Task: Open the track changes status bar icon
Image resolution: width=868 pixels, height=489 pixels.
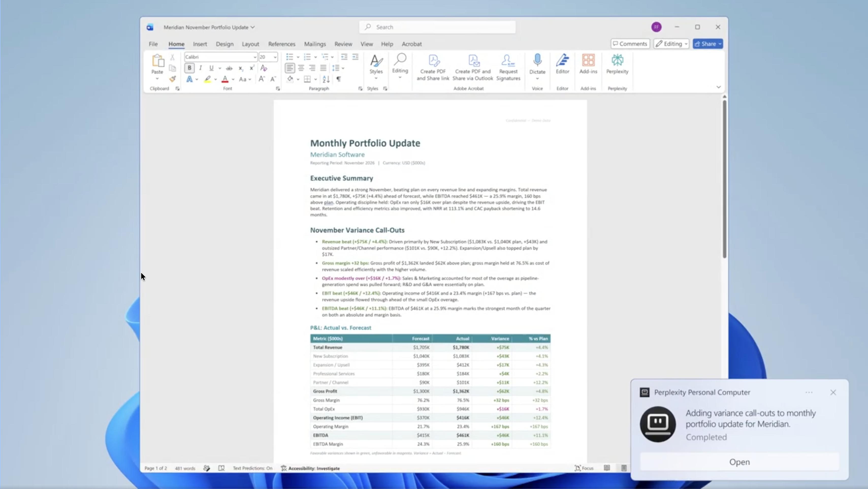Action: point(206,468)
